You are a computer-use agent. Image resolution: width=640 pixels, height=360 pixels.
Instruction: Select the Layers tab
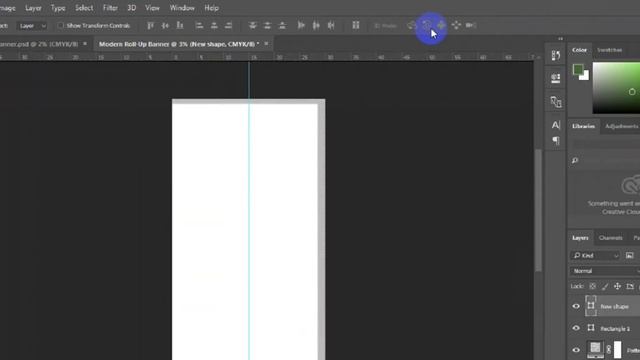[580, 238]
